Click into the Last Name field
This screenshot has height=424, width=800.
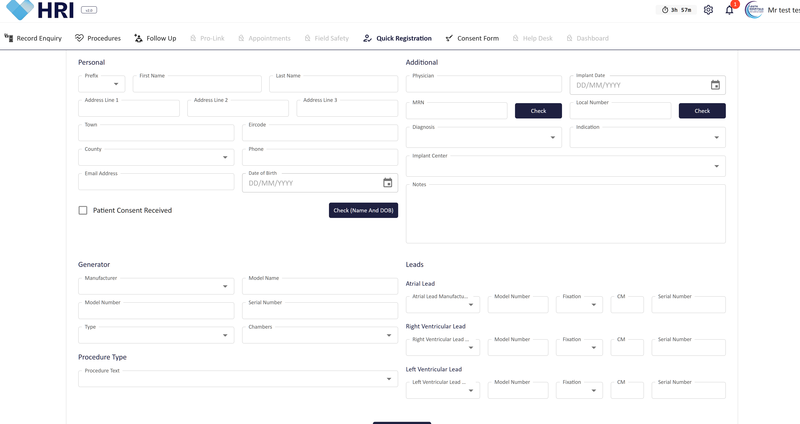coord(334,84)
